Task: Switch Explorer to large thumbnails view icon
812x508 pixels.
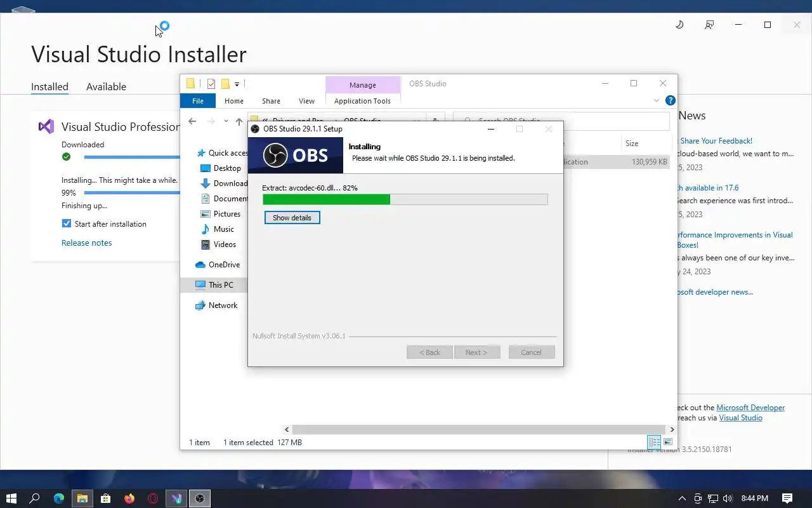Action: (667, 442)
